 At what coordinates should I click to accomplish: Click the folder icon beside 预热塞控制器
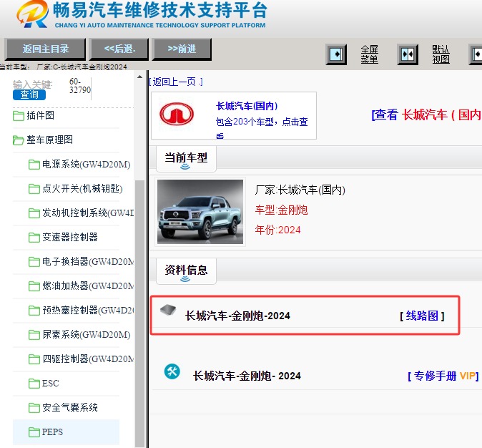[x=34, y=311]
